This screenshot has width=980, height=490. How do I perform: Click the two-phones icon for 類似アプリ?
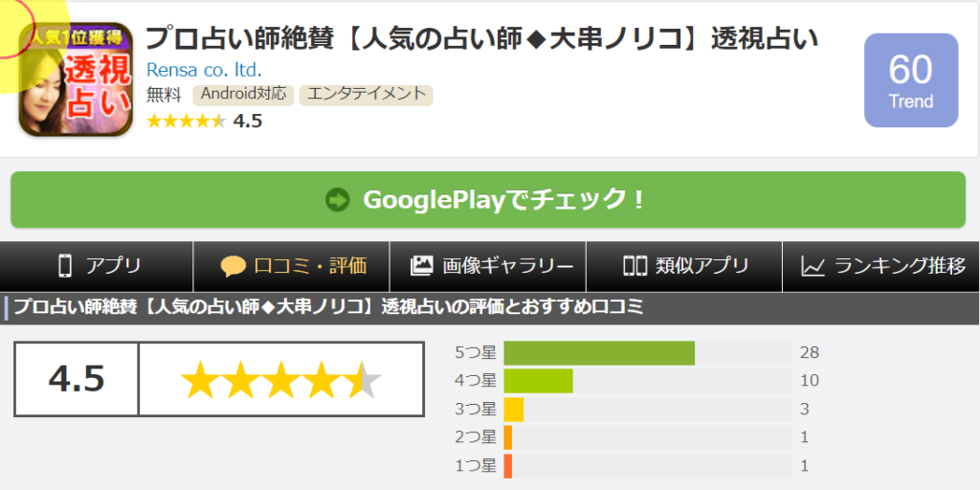635,266
